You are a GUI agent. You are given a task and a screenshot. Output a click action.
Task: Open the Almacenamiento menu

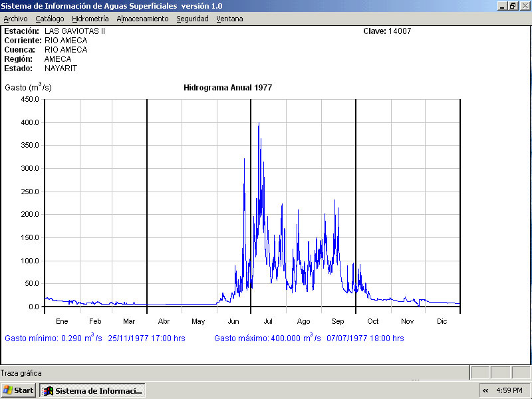[x=142, y=19]
